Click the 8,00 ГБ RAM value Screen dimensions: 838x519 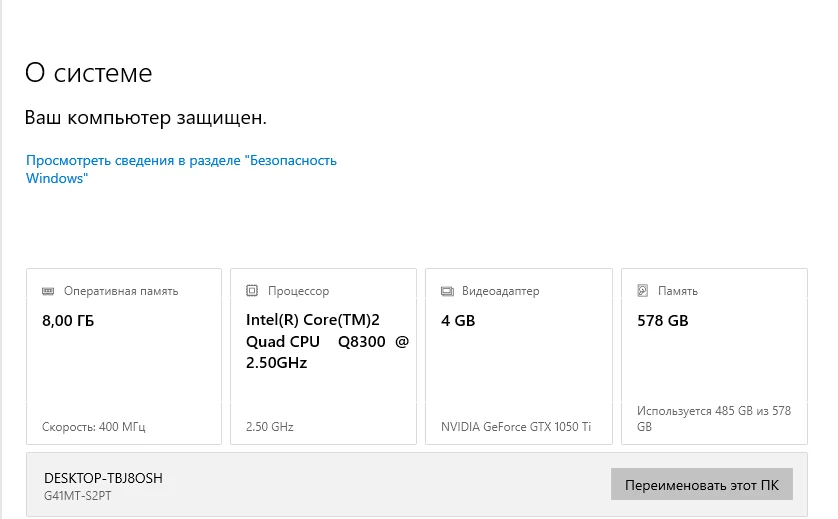coord(68,321)
